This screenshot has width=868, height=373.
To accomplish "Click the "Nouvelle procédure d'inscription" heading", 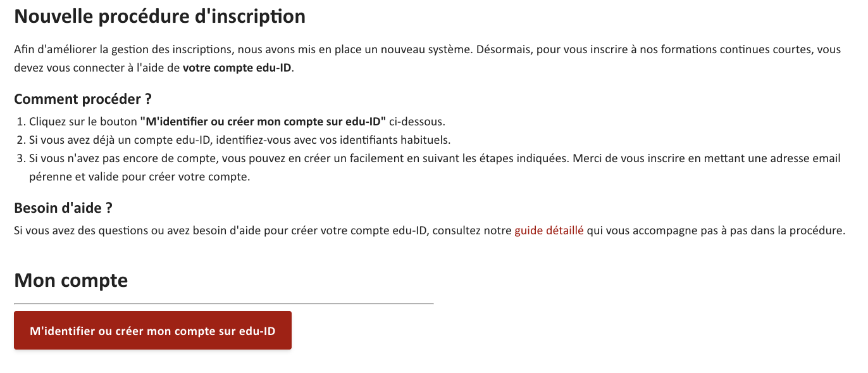I will tap(159, 16).
